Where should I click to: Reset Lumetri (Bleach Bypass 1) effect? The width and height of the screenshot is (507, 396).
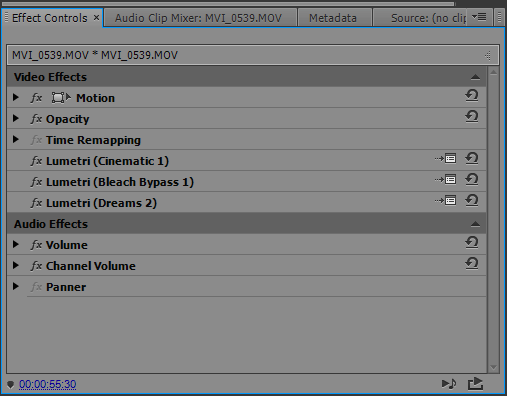pos(472,180)
